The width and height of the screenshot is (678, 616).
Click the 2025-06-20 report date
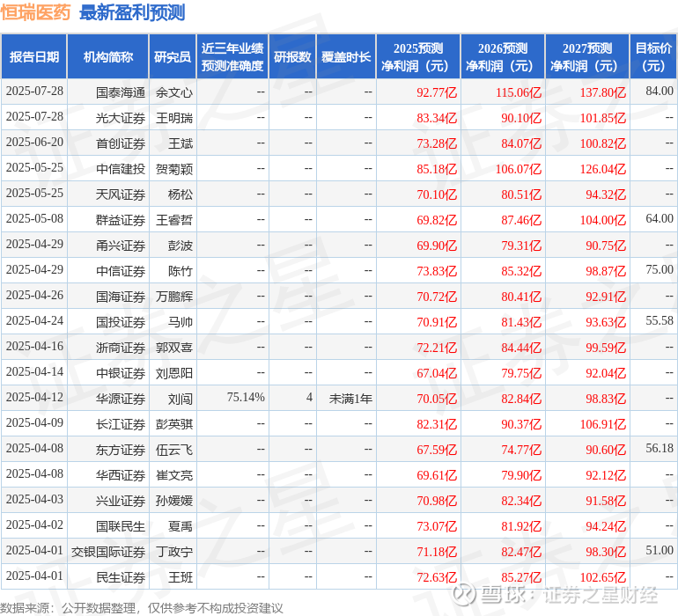pyautogui.click(x=34, y=142)
